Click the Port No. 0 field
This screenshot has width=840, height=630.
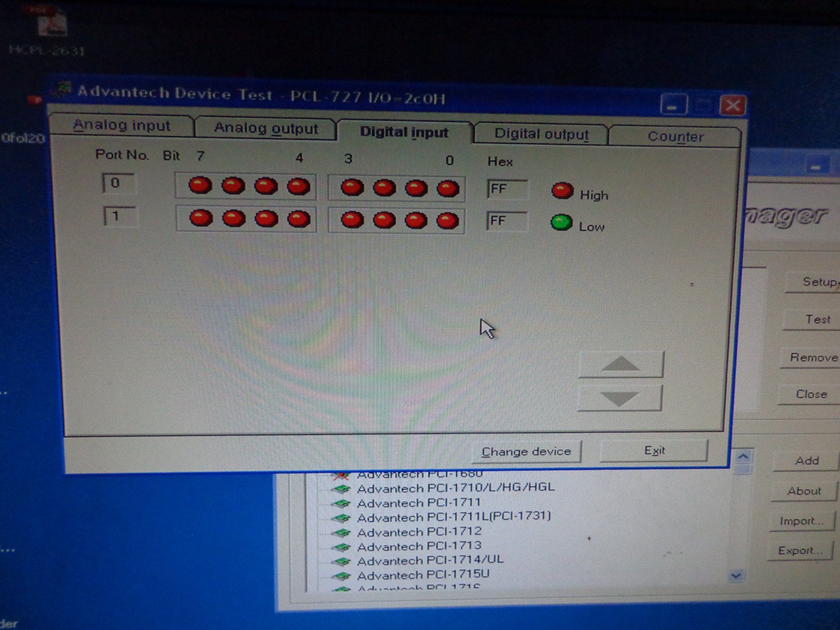tap(119, 183)
